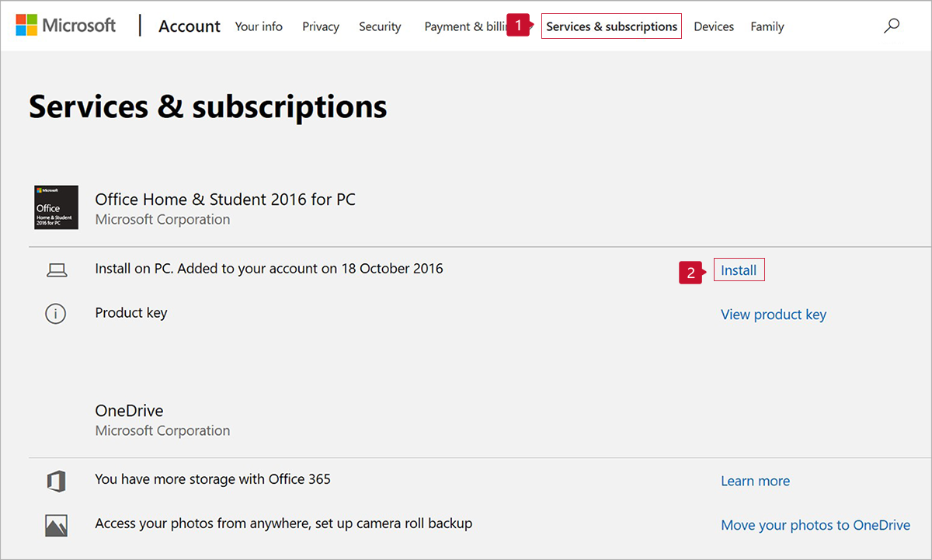This screenshot has width=932, height=560.
Task: Open the Family tab
Action: (767, 26)
